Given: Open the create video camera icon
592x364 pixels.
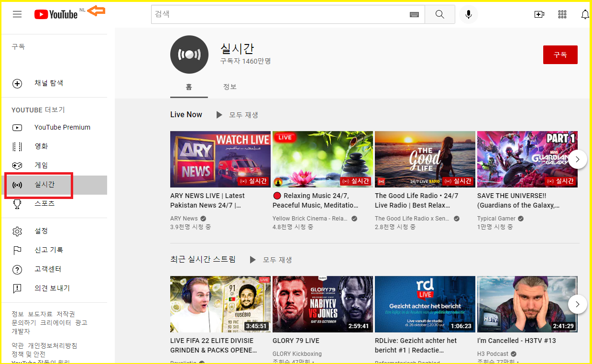Looking at the screenshot, I should click(539, 14).
